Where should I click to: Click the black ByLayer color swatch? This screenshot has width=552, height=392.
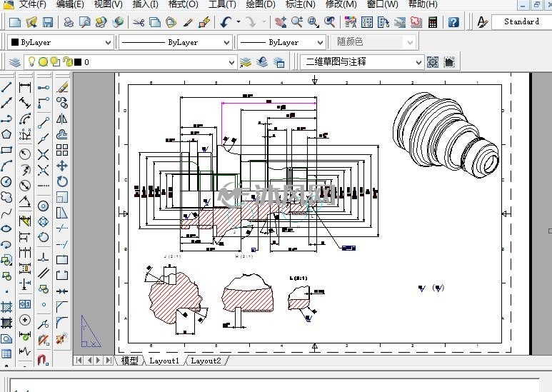(15, 42)
